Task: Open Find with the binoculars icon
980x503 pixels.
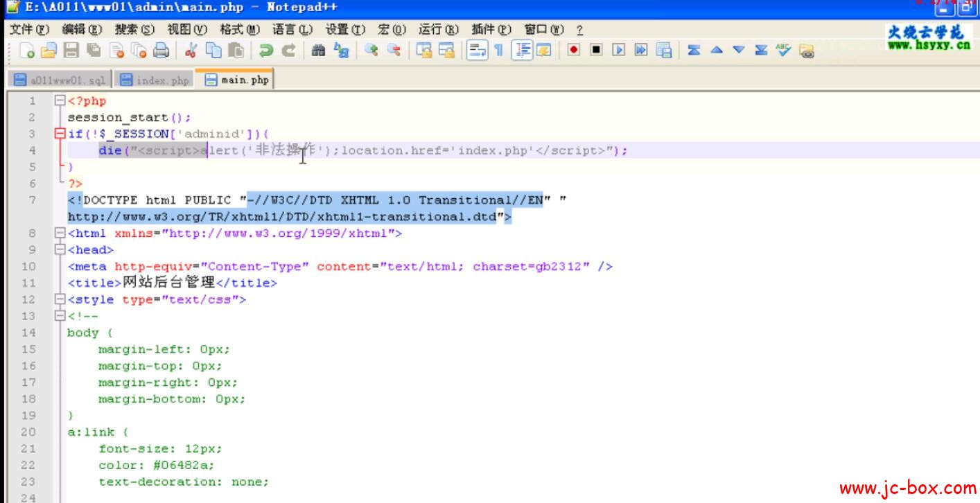Action: pos(319,51)
